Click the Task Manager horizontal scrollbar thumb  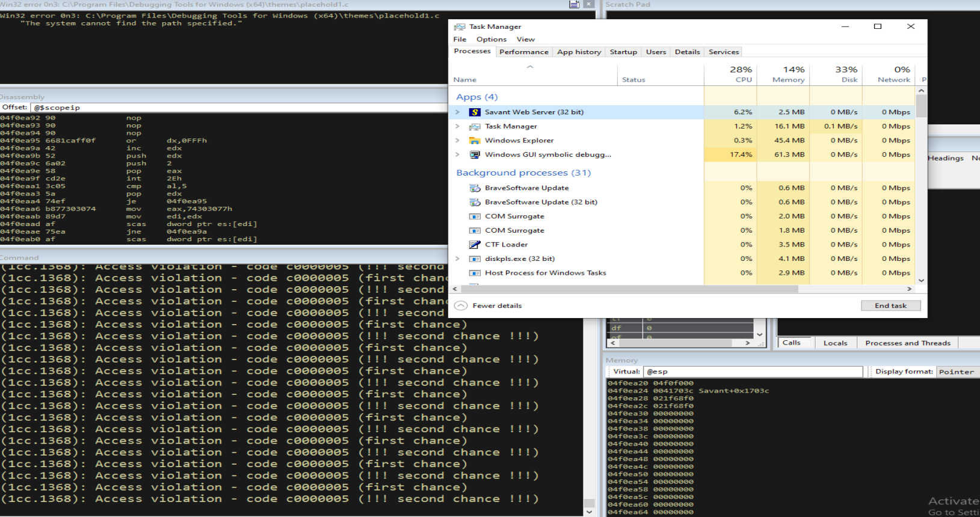pyautogui.click(x=628, y=289)
